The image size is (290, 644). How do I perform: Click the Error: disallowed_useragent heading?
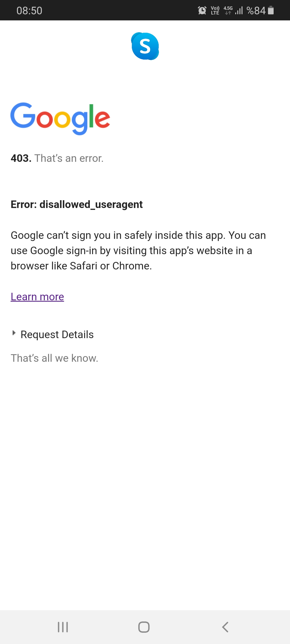point(77,204)
